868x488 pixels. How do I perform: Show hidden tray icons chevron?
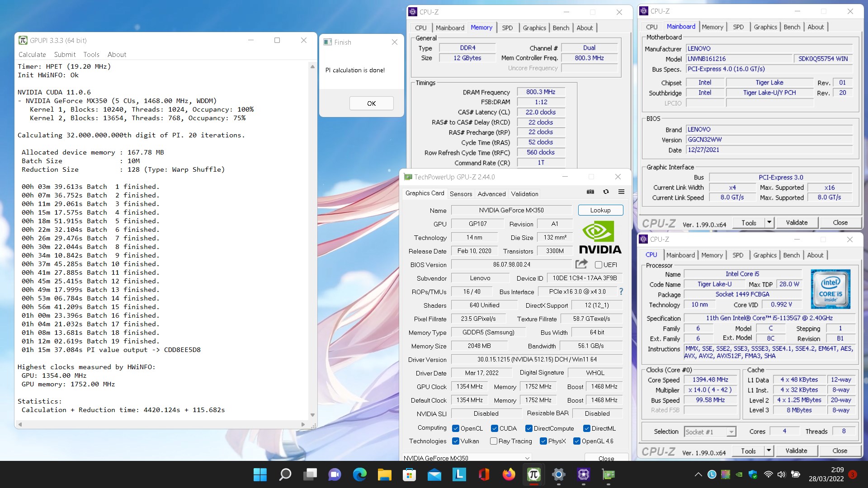click(698, 474)
